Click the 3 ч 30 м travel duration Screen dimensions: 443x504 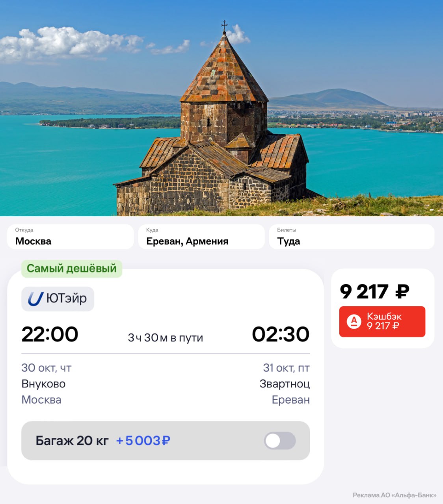tap(165, 338)
